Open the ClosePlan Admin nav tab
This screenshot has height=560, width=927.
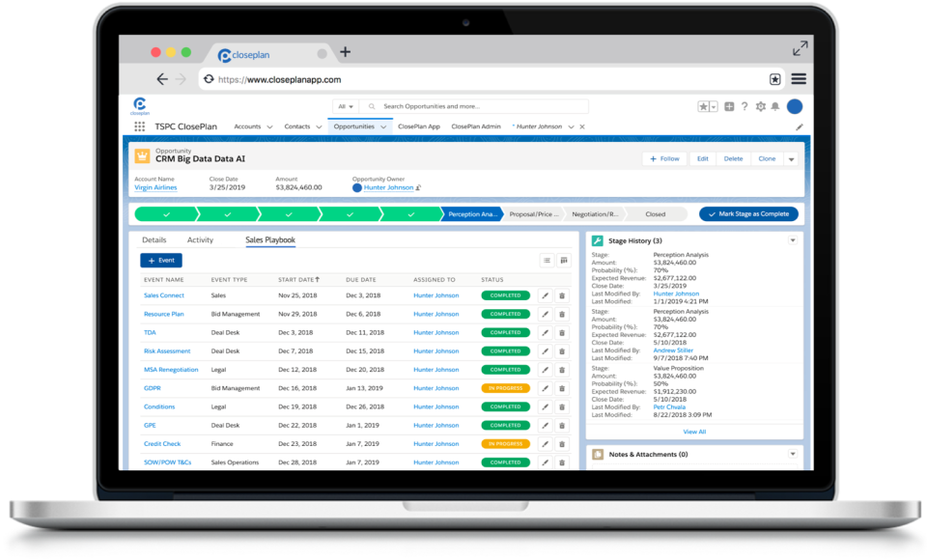[x=476, y=126]
